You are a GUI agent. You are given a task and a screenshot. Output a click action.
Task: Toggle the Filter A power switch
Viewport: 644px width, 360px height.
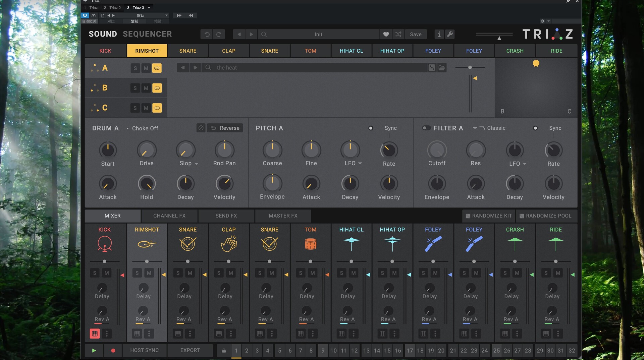(x=426, y=128)
